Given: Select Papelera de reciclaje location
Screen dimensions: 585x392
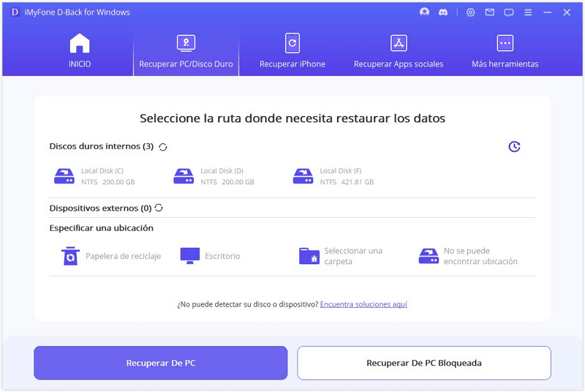Looking at the screenshot, I should pyautogui.click(x=111, y=256).
